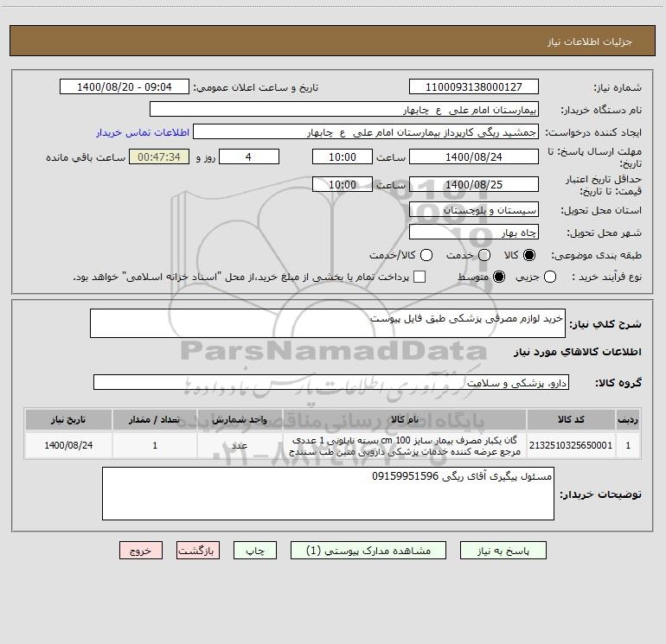Tick the اسناد خزانه اسلامی payment checkbox

tap(419, 277)
